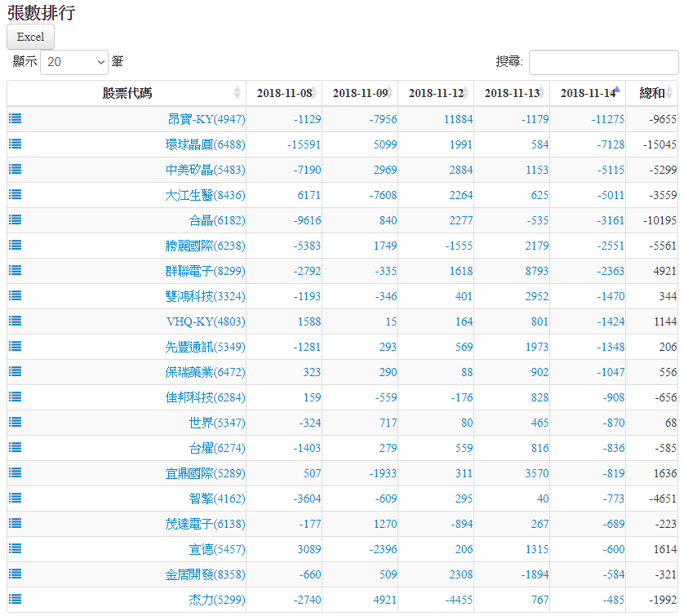This screenshot has height=616, width=684.
Task: Open the details icon for VHQ-KY(4803)
Action: 16,321
